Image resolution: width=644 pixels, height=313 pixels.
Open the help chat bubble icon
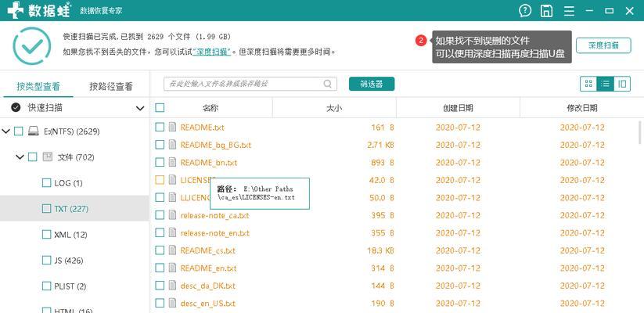tap(525, 11)
